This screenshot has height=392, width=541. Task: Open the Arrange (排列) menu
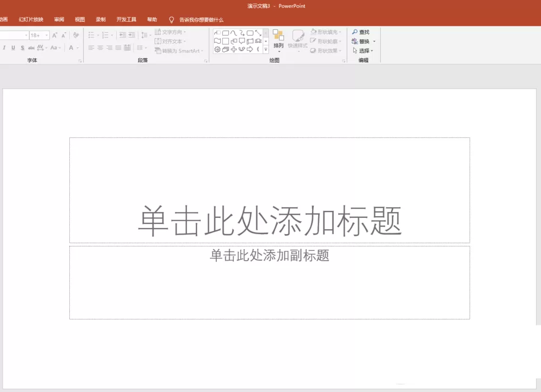point(279,41)
